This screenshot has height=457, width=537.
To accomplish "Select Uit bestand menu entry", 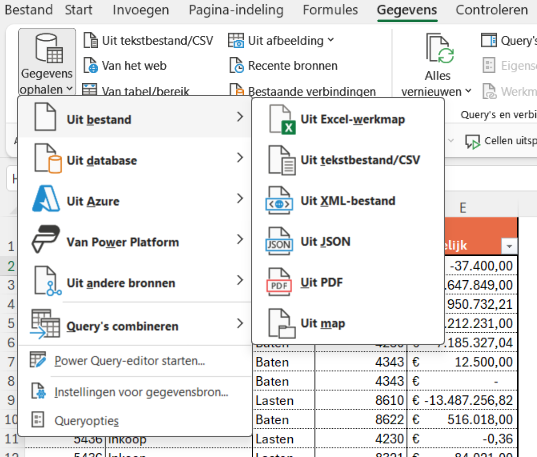I will pyautogui.click(x=135, y=117).
